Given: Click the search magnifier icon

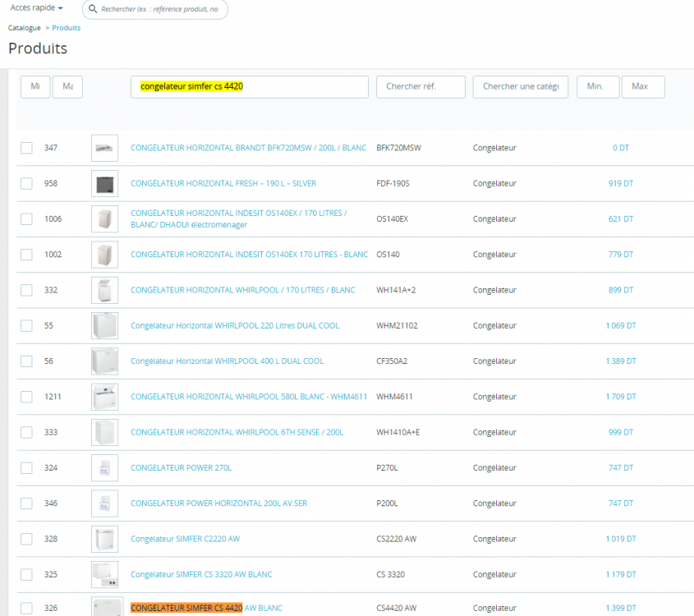Looking at the screenshot, I should (93, 9).
